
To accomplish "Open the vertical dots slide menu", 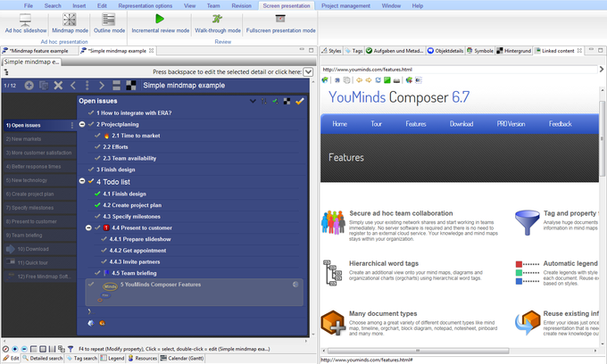I will (x=87, y=86).
